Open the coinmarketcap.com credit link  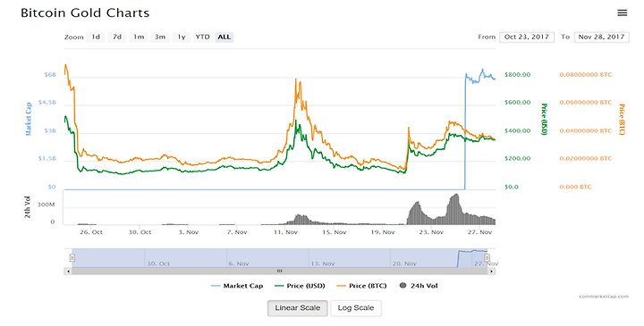tap(604, 296)
